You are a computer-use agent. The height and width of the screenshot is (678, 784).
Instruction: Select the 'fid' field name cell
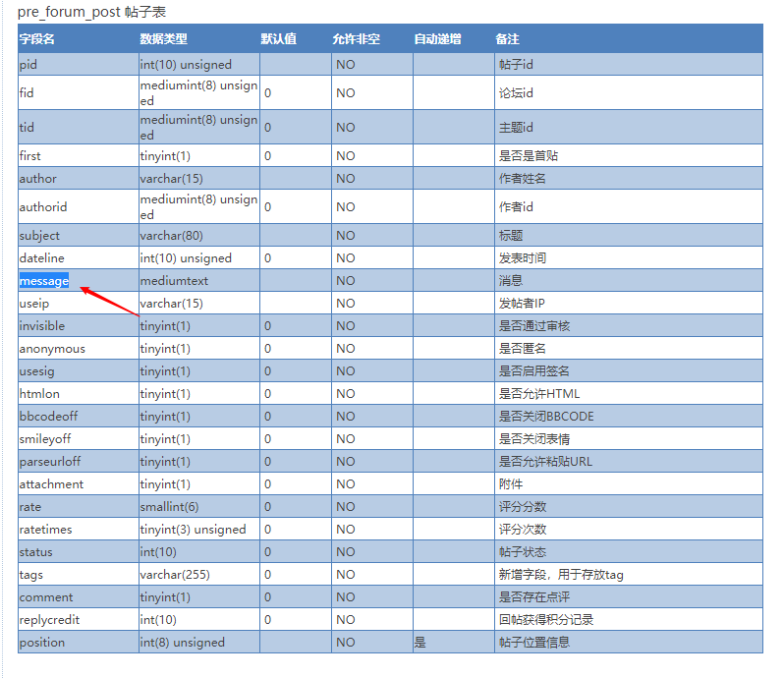[79, 92]
